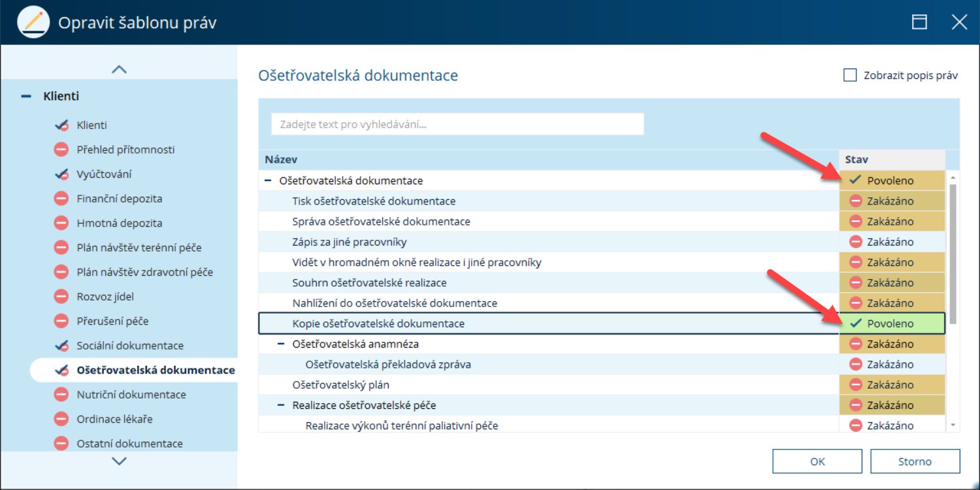Collapse the Realizace ošetřovatelské péče node
980x490 pixels.
(x=282, y=405)
